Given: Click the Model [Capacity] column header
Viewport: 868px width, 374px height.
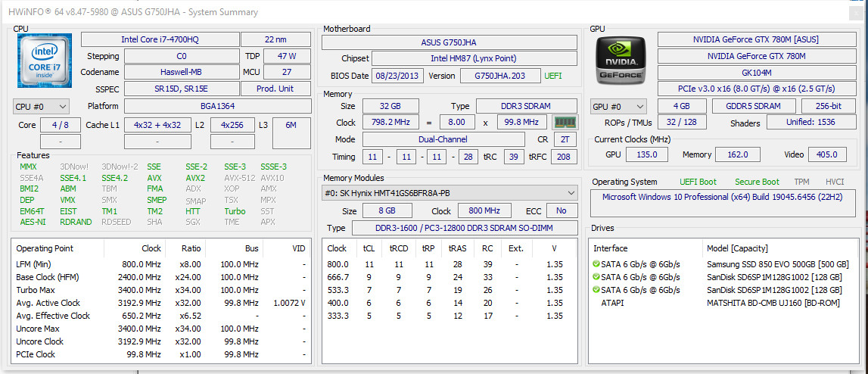Looking at the screenshot, I should (779, 248).
